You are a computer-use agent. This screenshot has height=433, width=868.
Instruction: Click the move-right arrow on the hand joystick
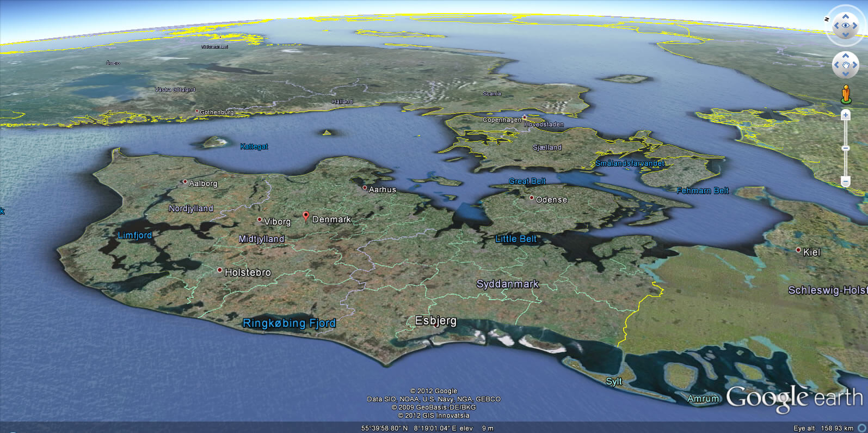(854, 65)
